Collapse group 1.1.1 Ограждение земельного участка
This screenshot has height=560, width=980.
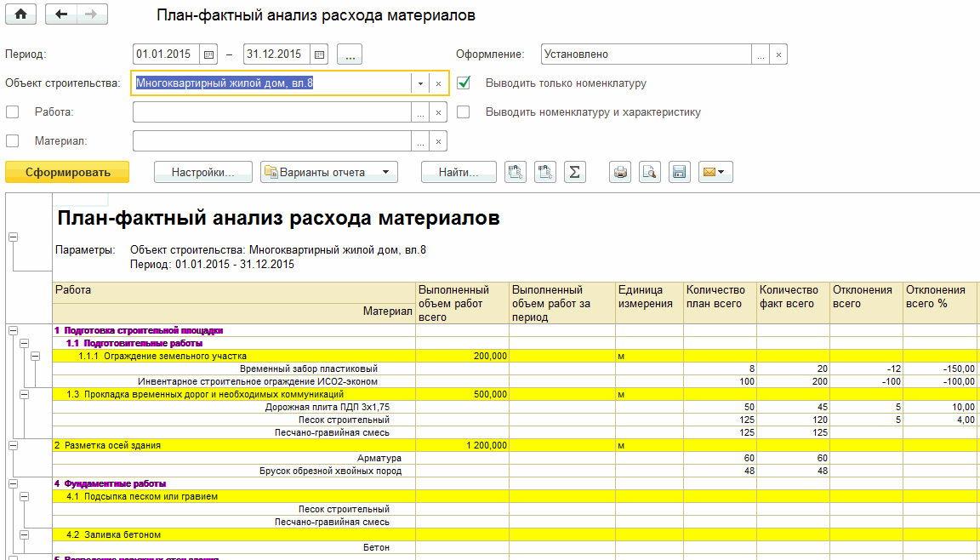[x=36, y=356]
